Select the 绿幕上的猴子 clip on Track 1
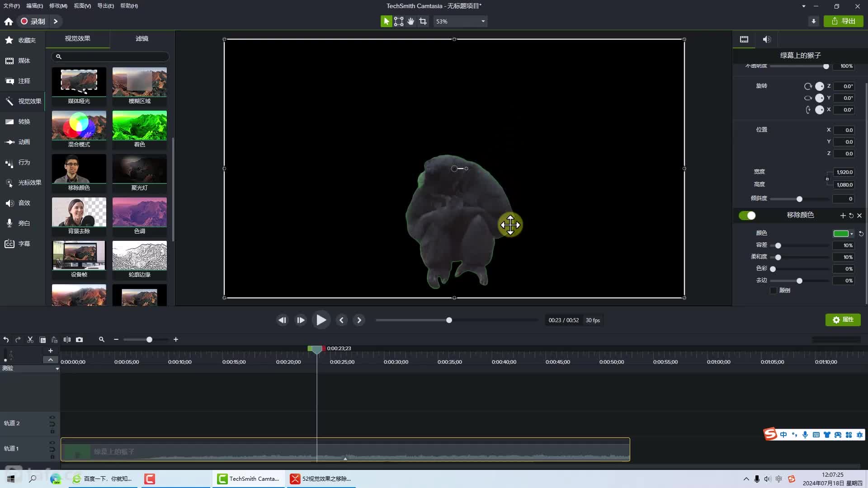 (x=345, y=450)
